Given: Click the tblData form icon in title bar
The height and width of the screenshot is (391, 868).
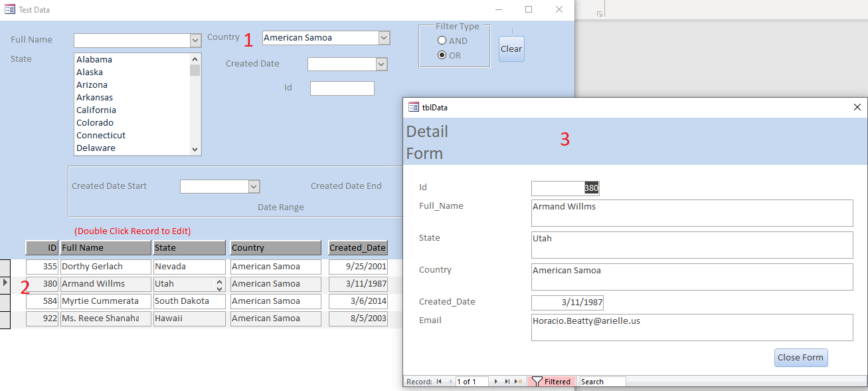Looking at the screenshot, I should pyautogui.click(x=412, y=107).
